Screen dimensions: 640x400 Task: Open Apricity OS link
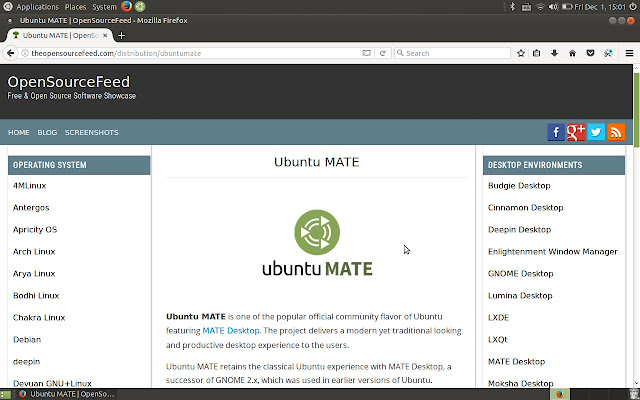pyautogui.click(x=35, y=230)
